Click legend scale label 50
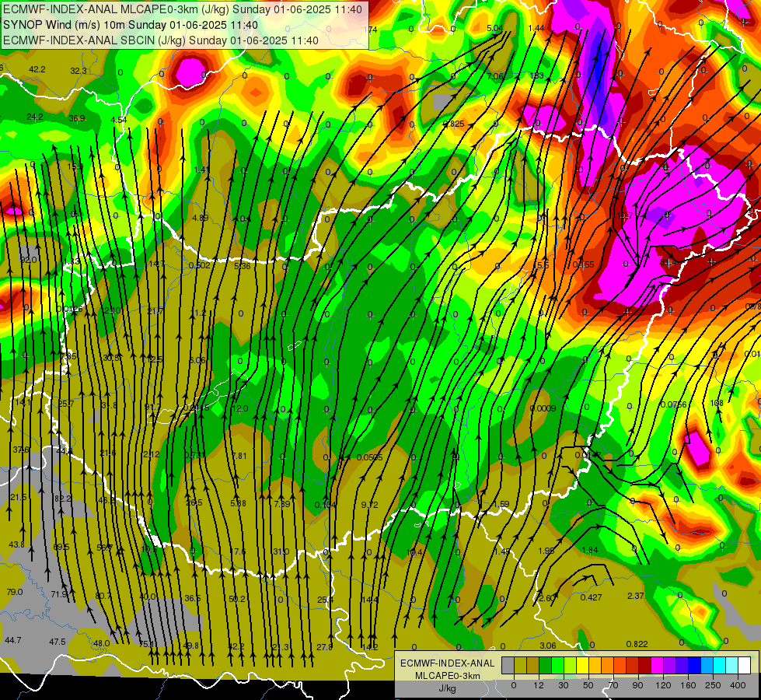Screen dimensions: 761x700 click(x=588, y=685)
